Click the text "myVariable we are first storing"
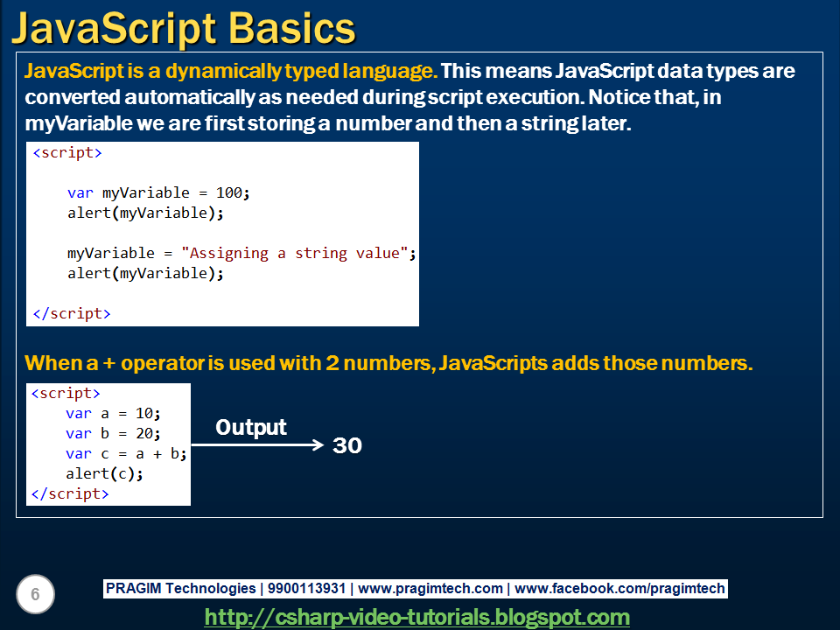 pos(171,123)
